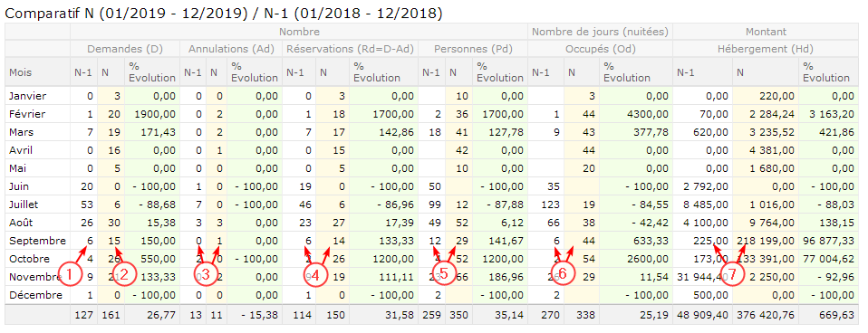This screenshot has width=868, height=333.
Task: Click the 218 199,00 amount in Septembre
Action: coord(767,241)
